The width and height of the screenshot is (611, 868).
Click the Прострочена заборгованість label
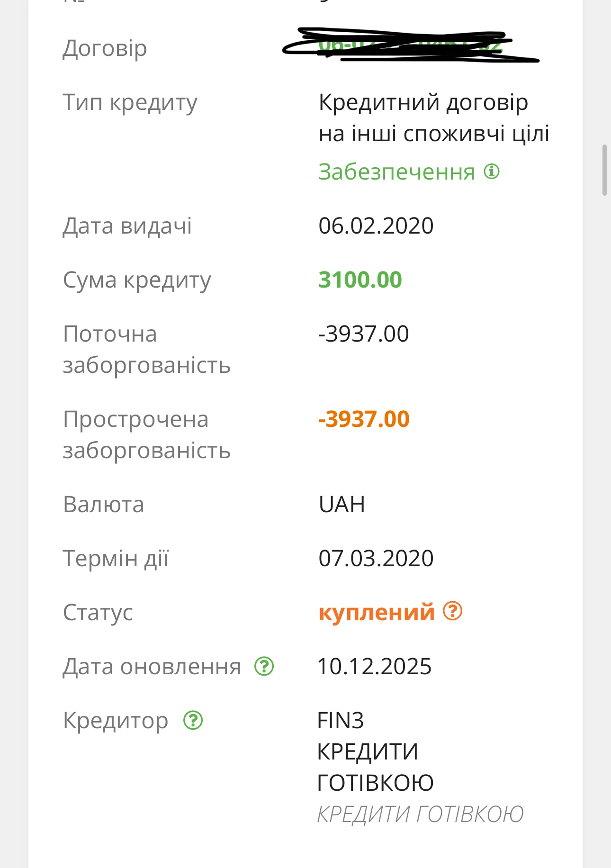coord(147,434)
